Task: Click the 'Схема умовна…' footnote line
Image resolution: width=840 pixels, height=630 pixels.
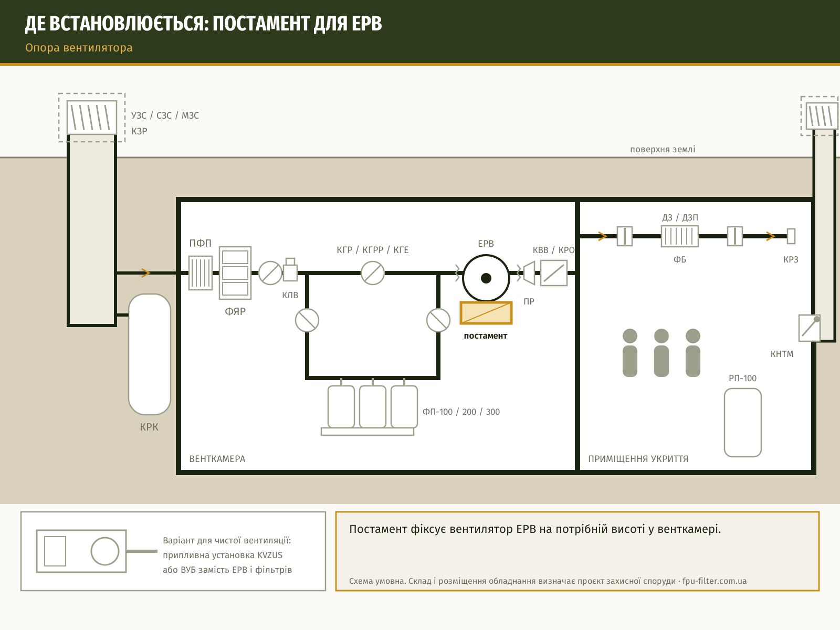Action: (548, 581)
